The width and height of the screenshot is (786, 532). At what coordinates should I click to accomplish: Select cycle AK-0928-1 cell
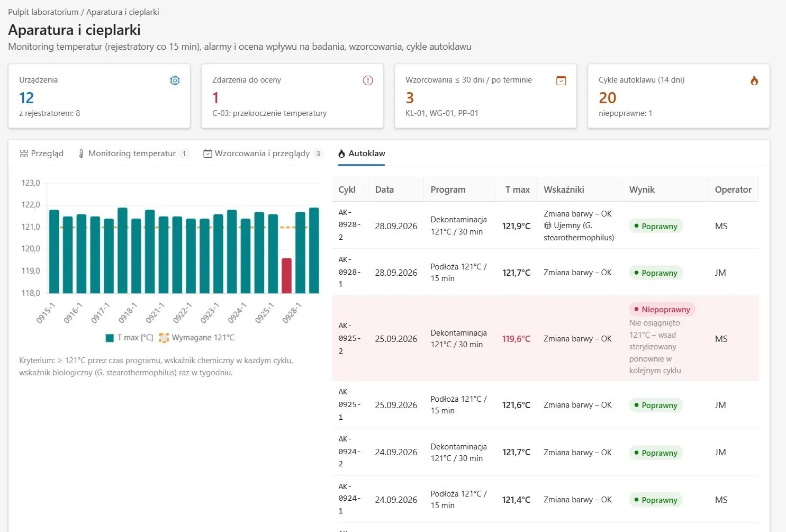coord(349,272)
